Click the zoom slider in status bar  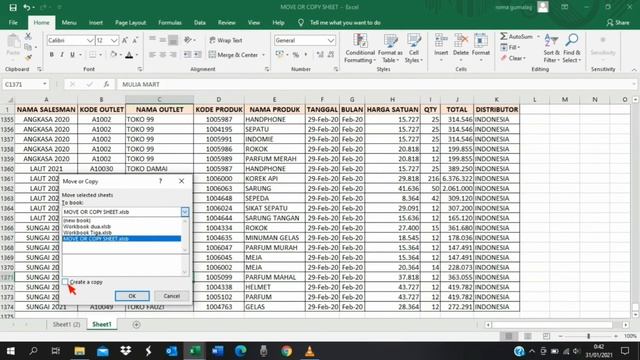point(588,336)
